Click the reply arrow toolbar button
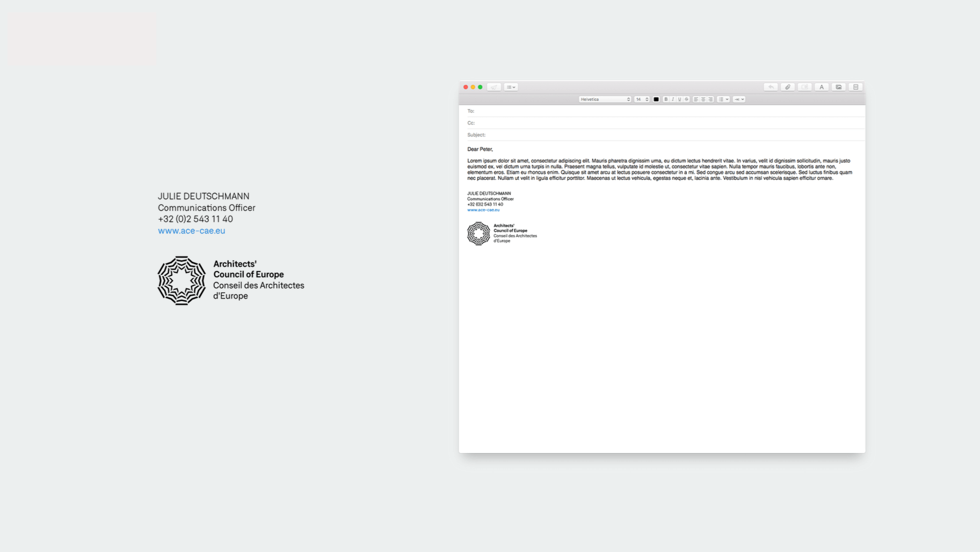 click(x=771, y=87)
